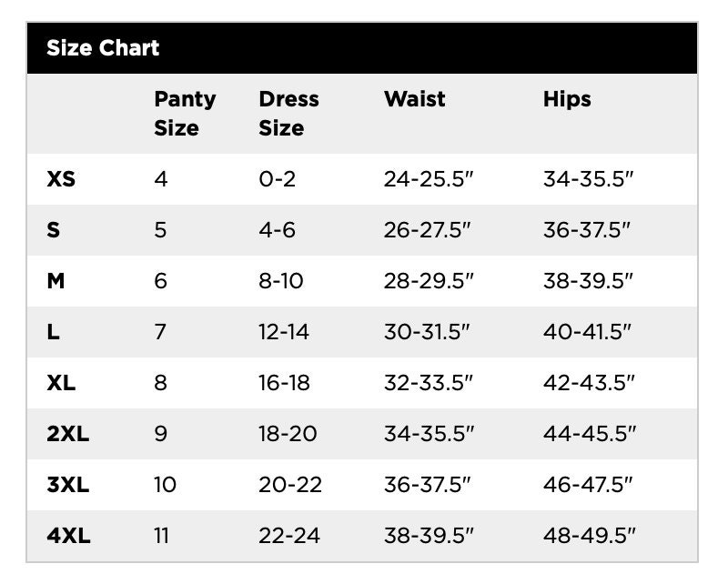Select the 34-35.5" waist value for 2XL
This screenshot has width=728, height=584.
click(429, 434)
